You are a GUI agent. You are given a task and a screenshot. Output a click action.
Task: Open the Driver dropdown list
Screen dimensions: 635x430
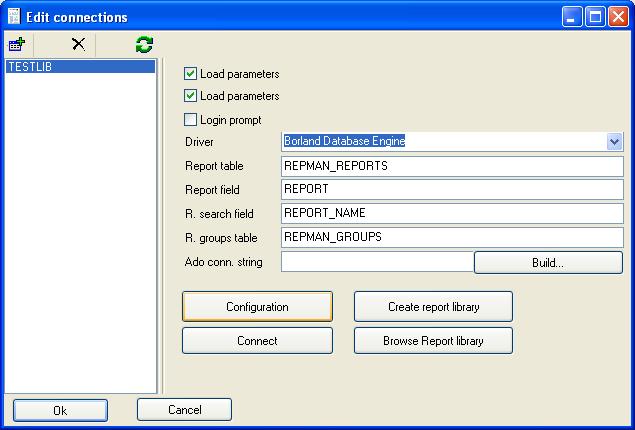tap(614, 142)
